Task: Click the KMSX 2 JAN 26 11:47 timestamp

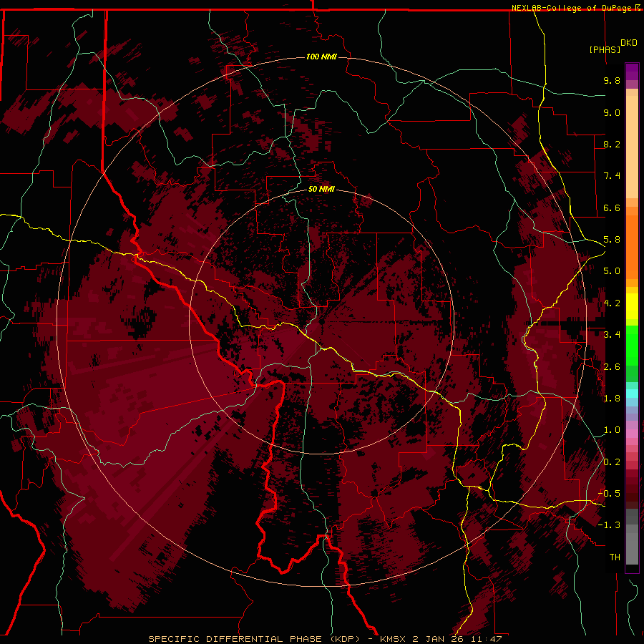Action: [441, 639]
